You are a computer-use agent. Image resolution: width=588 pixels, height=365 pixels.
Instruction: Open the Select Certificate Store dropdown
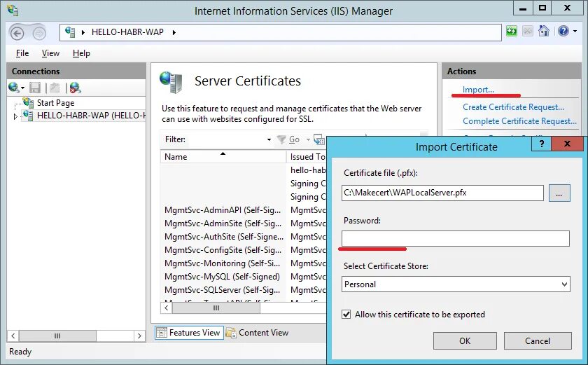coord(456,284)
